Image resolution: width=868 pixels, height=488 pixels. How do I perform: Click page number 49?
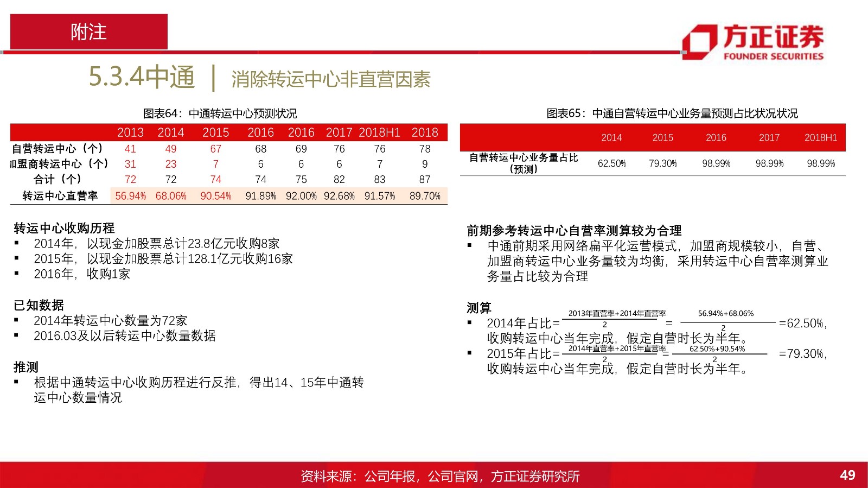pyautogui.click(x=847, y=475)
